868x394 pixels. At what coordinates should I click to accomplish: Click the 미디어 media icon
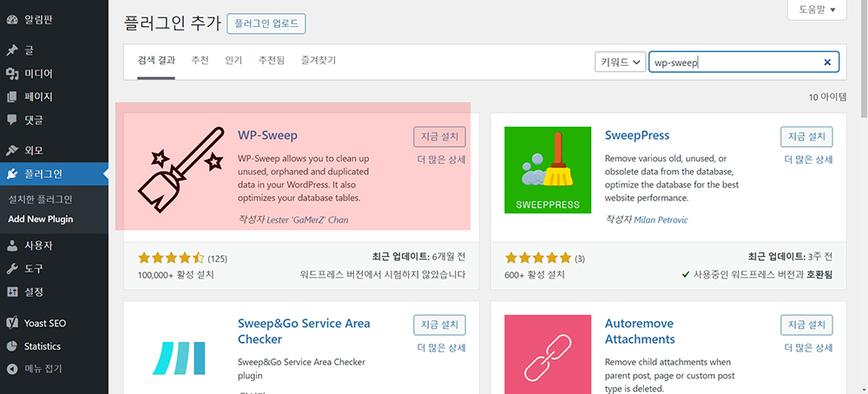[x=12, y=74]
